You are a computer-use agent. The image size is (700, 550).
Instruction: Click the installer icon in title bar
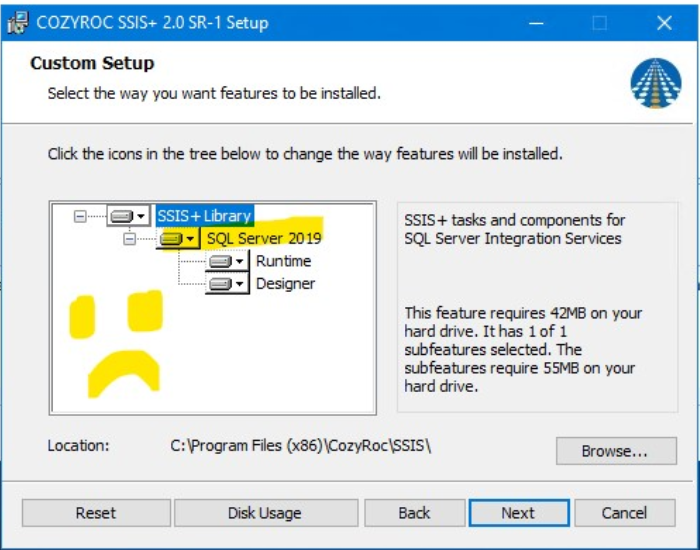point(18,22)
